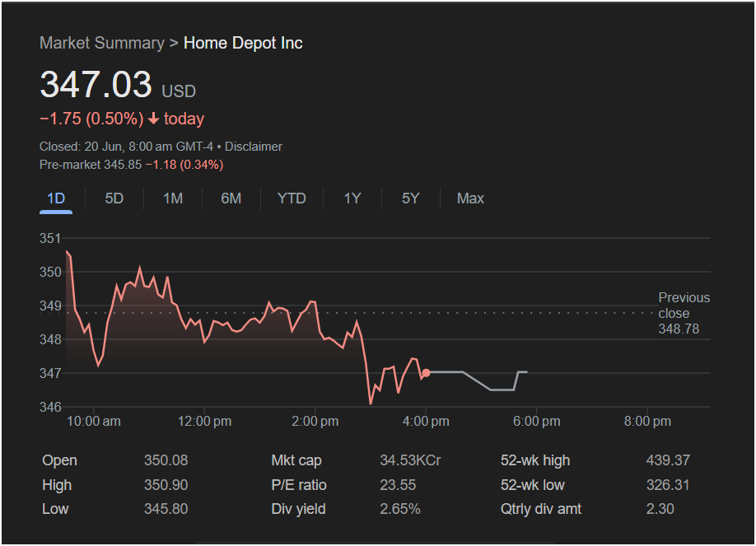
Task: Click the Pre-market 345.85 value
Action: 91,165
